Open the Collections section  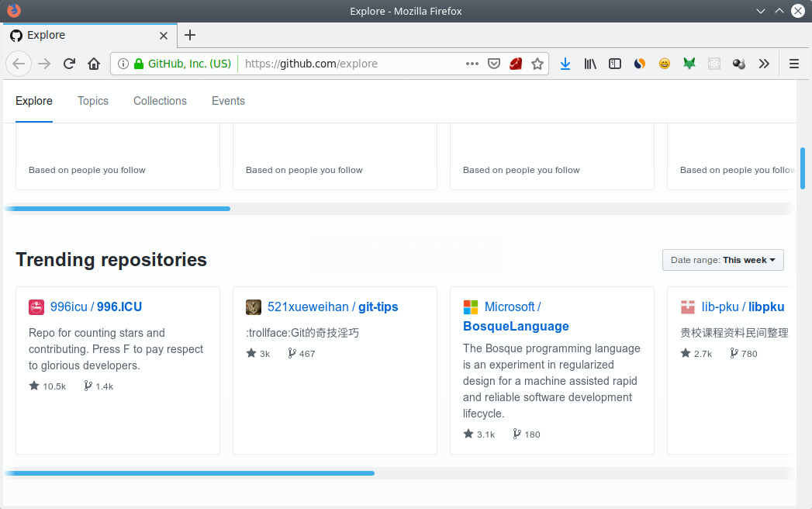click(x=160, y=101)
